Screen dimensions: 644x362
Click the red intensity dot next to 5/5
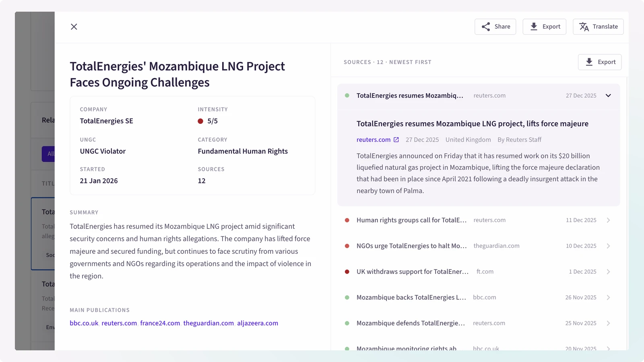[x=200, y=121]
